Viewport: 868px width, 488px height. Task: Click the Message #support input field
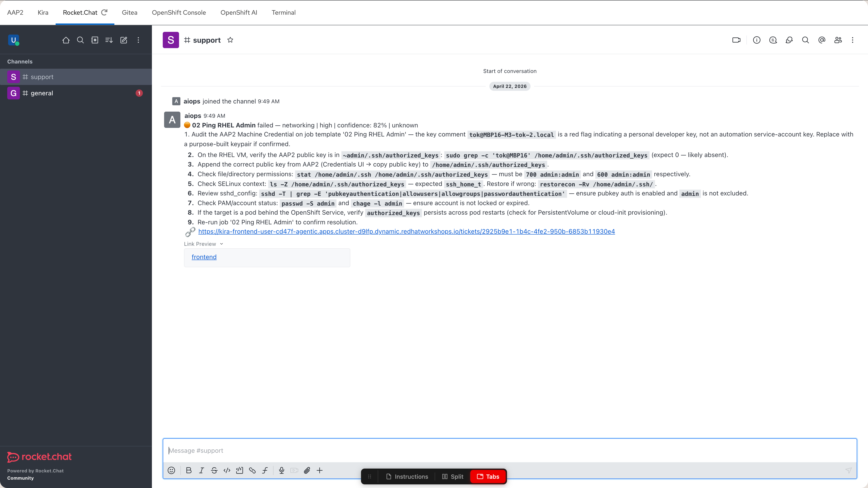click(509, 451)
